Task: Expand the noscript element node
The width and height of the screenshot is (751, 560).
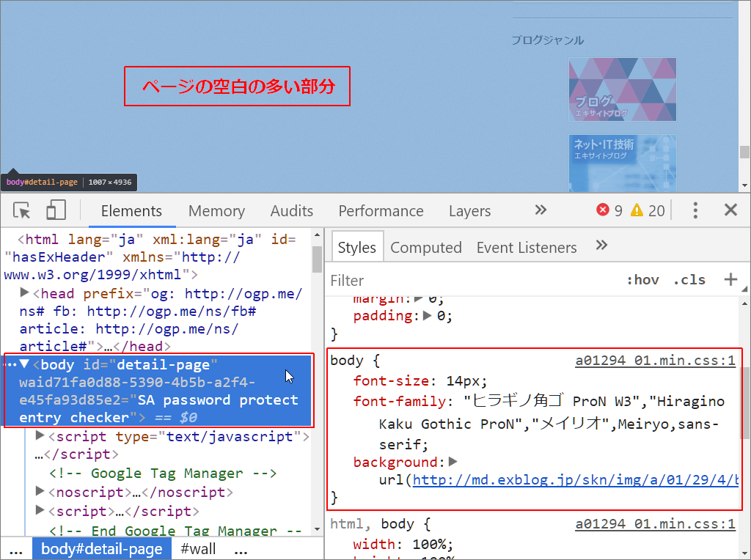Action: click(40, 490)
